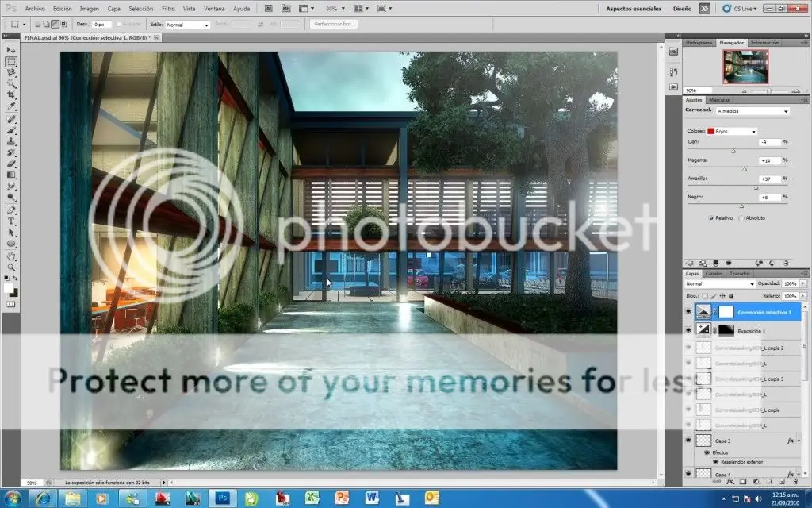Click Add to selection mode icon

pyautogui.click(x=46, y=25)
